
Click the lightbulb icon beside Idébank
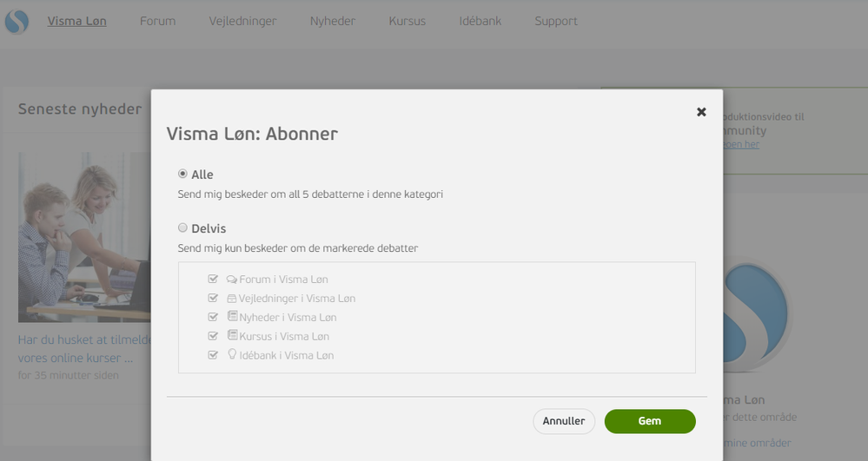pyautogui.click(x=232, y=354)
